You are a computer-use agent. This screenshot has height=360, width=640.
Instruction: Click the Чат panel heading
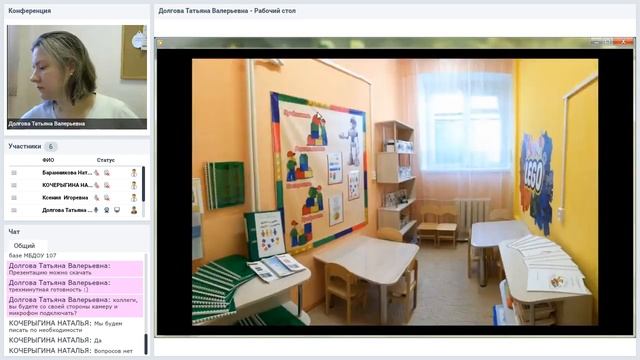point(14,231)
